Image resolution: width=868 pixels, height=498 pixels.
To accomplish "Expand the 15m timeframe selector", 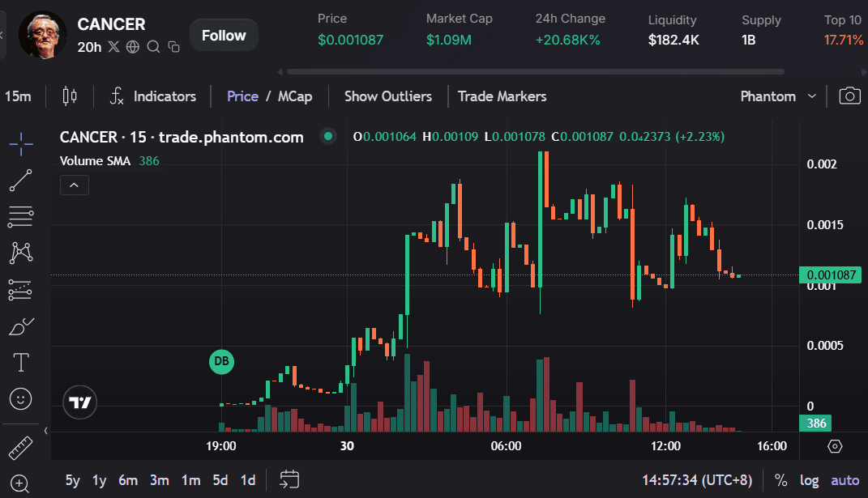I will pos(18,96).
